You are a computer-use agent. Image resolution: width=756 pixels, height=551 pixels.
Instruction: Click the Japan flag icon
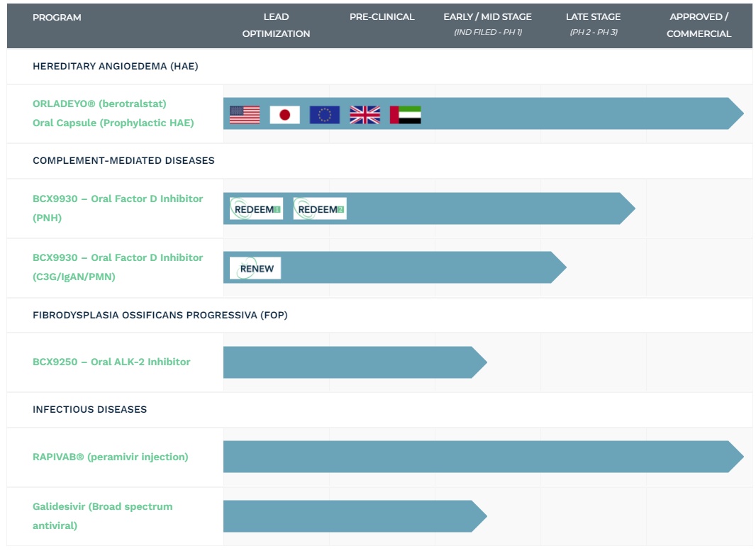(x=284, y=115)
